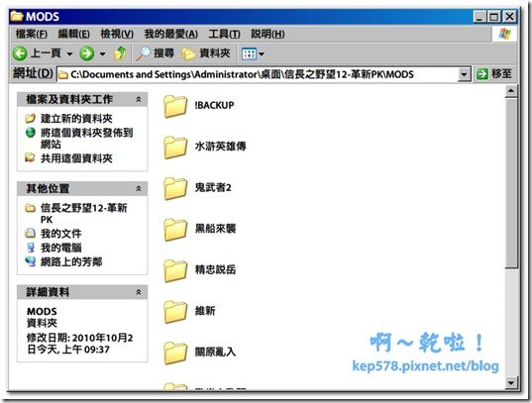
Task: Select the 鬼武者2 folder icon
Action: coord(175,188)
